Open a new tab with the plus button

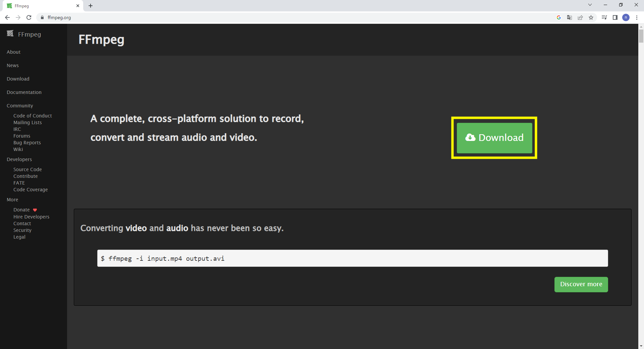(x=91, y=6)
